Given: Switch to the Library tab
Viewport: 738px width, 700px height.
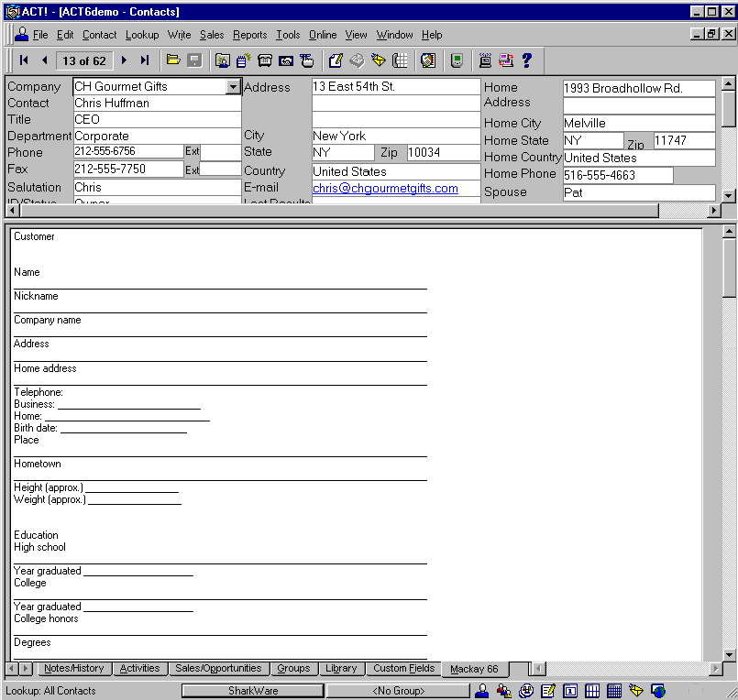Looking at the screenshot, I should click(341, 669).
